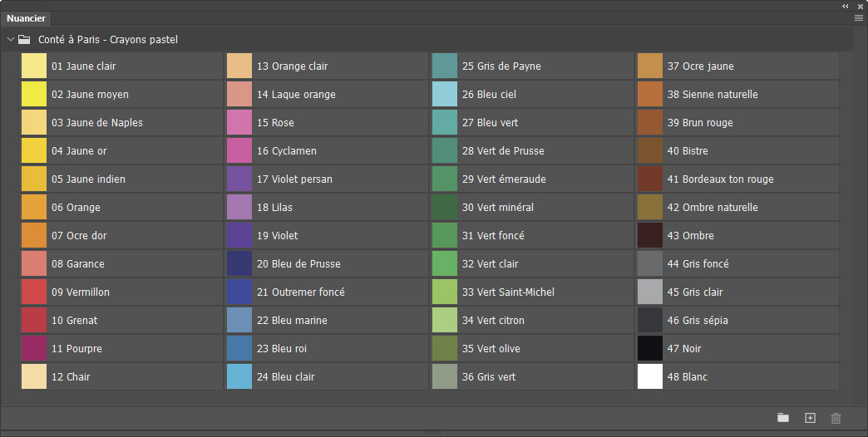Image resolution: width=868 pixels, height=437 pixels.
Task: Click the create new swatch icon
Action: click(810, 418)
